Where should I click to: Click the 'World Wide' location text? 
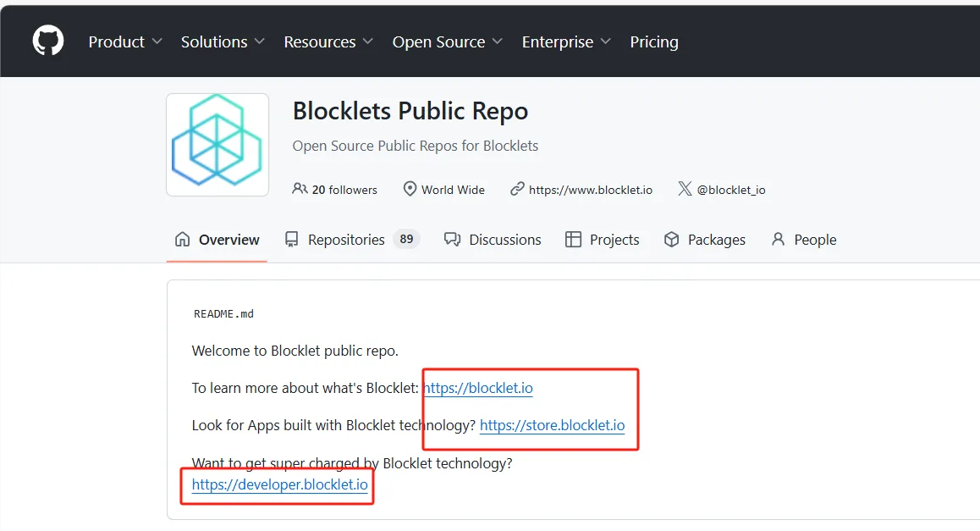[453, 190]
